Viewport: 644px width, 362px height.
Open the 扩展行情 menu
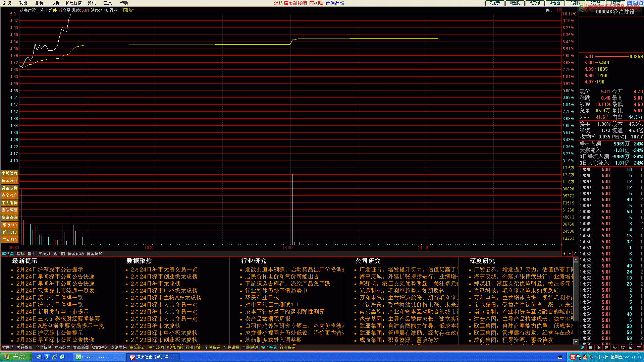pos(73,3)
